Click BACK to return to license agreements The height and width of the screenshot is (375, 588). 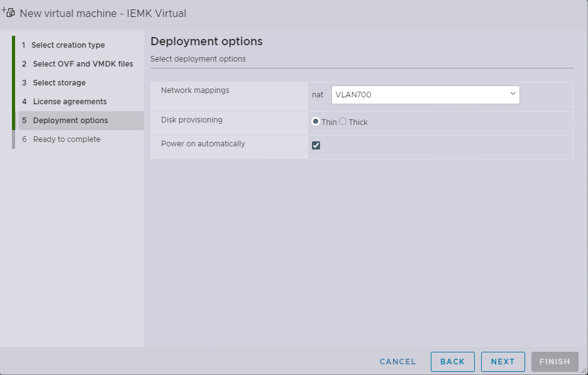(x=452, y=361)
